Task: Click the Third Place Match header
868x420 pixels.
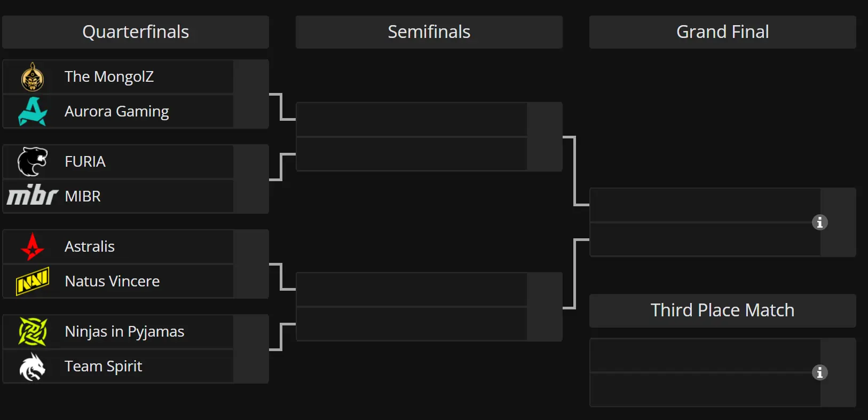Action: pos(723,310)
